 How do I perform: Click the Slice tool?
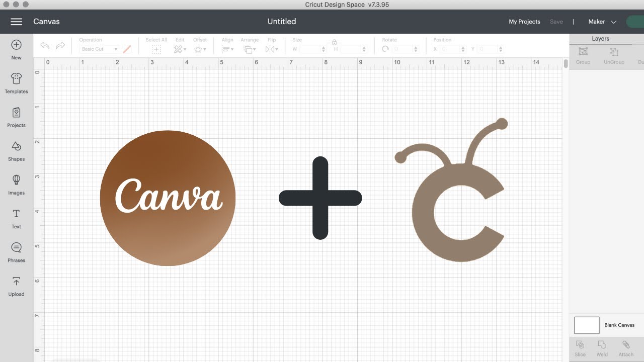pyautogui.click(x=580, y=348)
